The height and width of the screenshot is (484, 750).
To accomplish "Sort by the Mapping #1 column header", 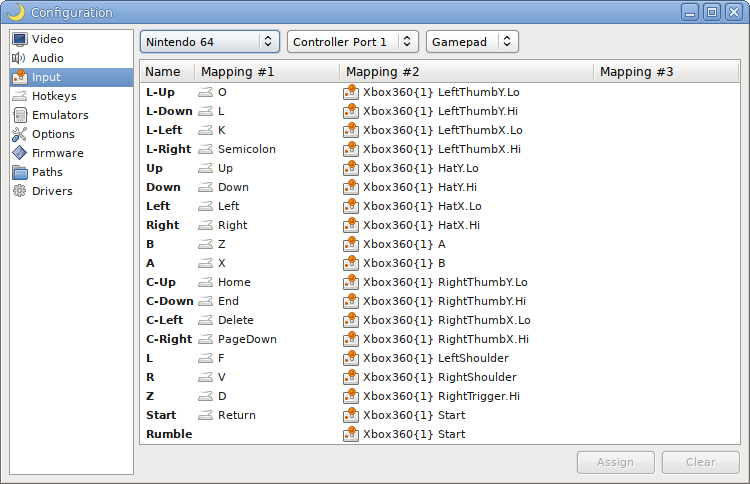I will pyautogui.click(x=238, y=72).
